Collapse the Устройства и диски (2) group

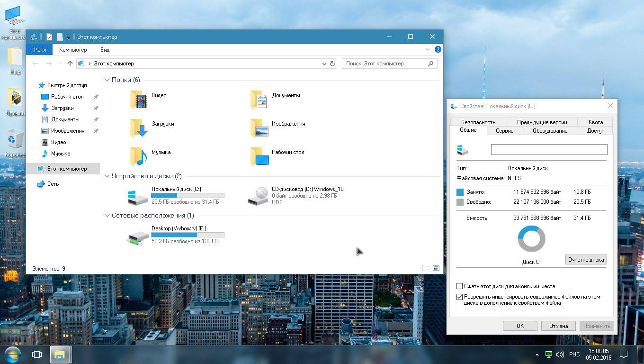(107, 176)
